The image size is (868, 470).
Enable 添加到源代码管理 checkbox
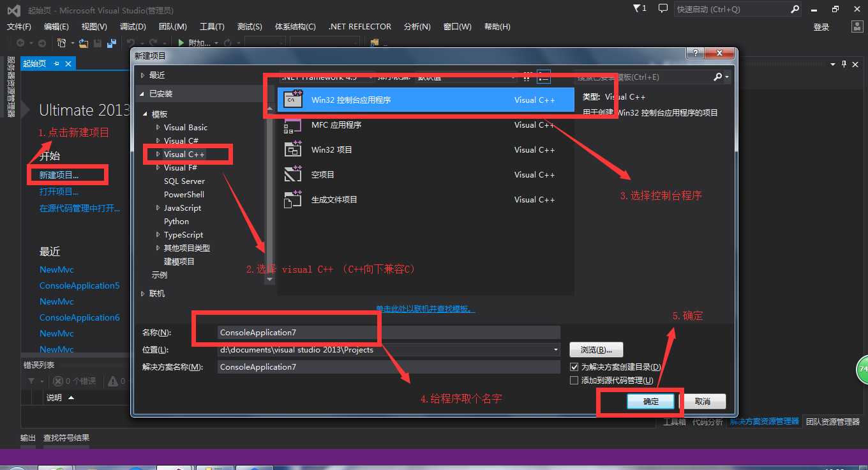click(574, 380)
